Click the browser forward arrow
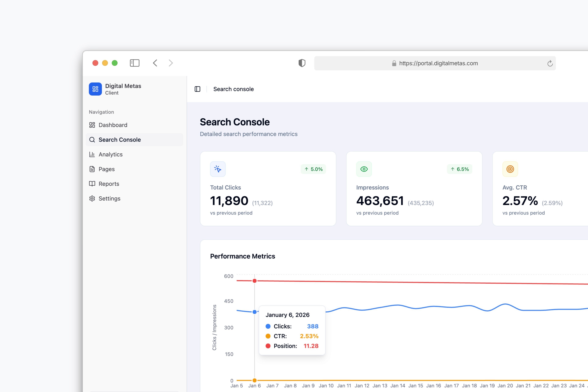This screenshot has height=392, width=588. point(171,63)
